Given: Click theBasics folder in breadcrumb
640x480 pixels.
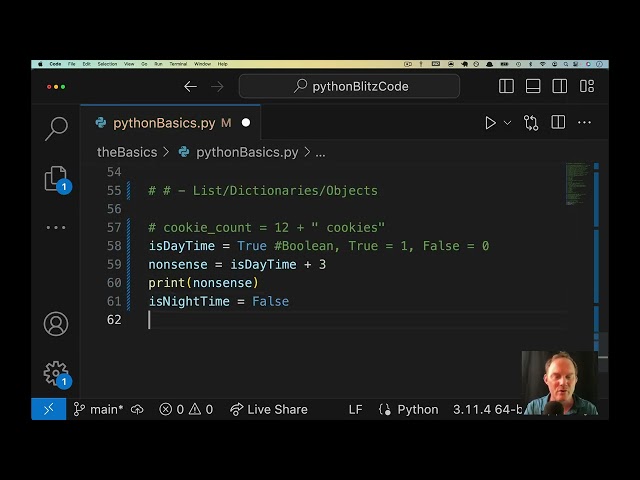Looking at the screenshot, I should pyautogui.click(x=127, y=152).
